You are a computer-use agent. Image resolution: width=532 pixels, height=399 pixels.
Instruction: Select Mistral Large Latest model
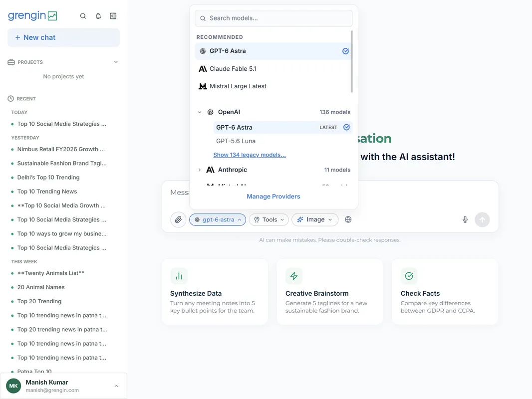pos(273,86)
